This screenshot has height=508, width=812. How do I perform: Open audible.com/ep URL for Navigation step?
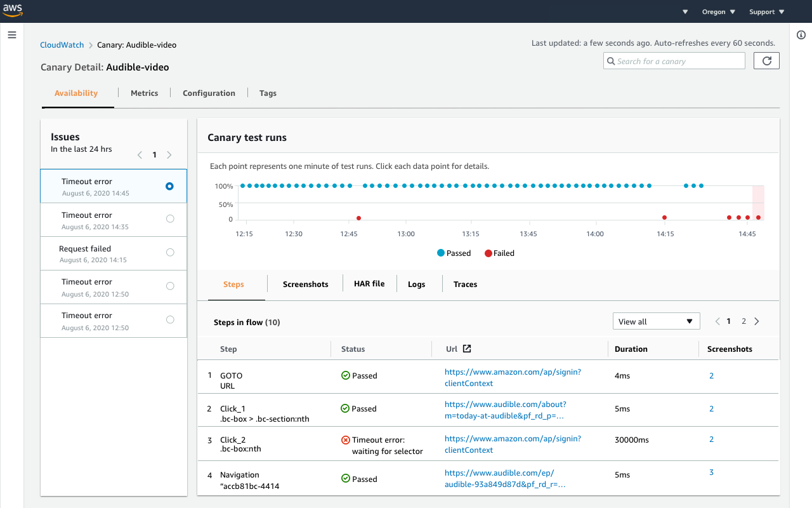(505, 478)
